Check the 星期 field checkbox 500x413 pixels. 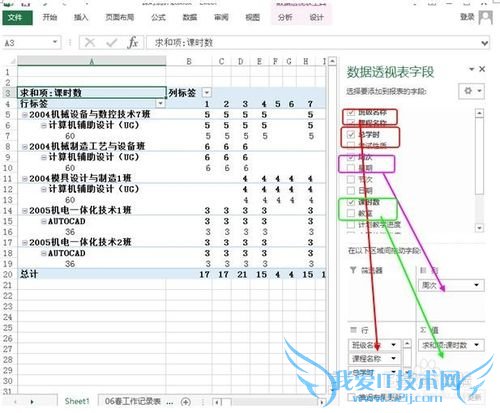point(351,168)
